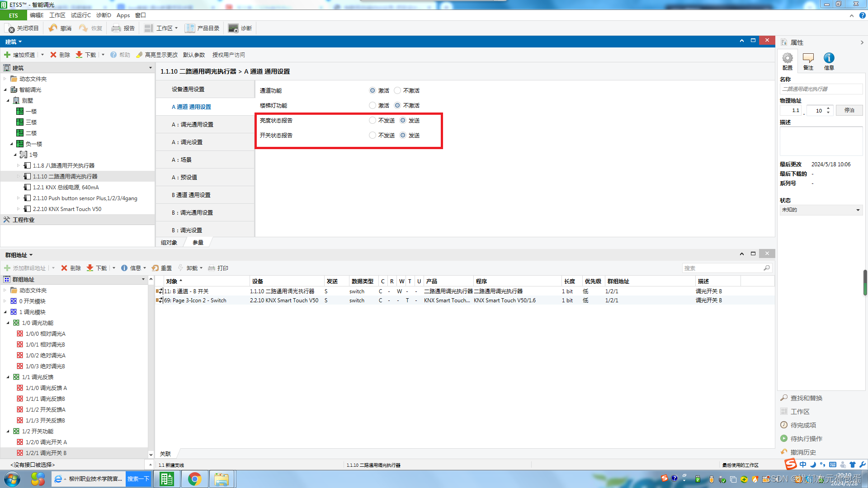868x488 pixels.
Task: Switch to the 组对象 tab
Action: pyautogui.click(x=169, y=243)
